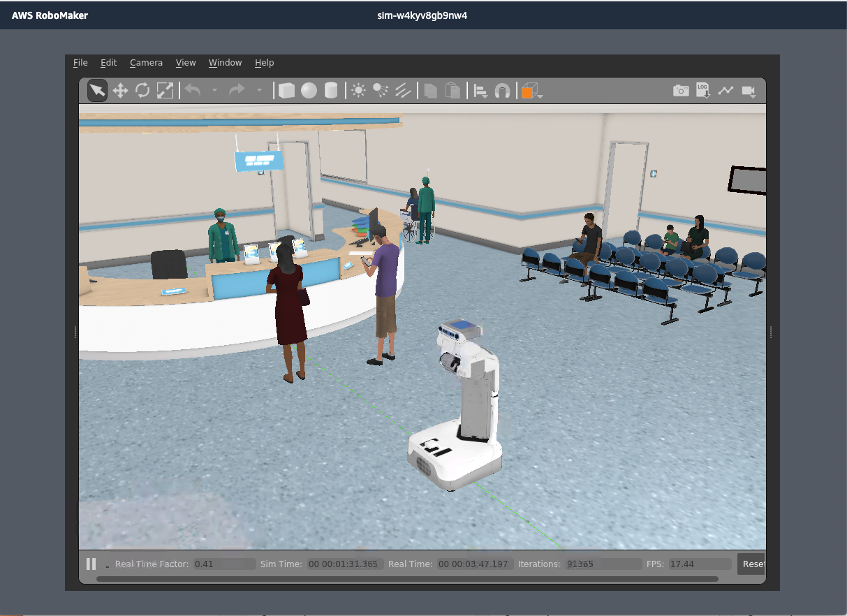Click the Real Time Factor value 0.41
847x616 pixels.
(x=224, y=564)
